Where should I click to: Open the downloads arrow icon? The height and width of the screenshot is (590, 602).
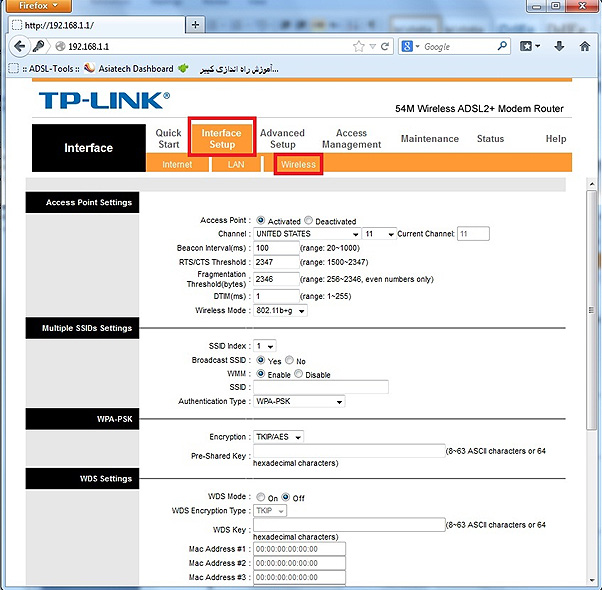tap(559, 46)
